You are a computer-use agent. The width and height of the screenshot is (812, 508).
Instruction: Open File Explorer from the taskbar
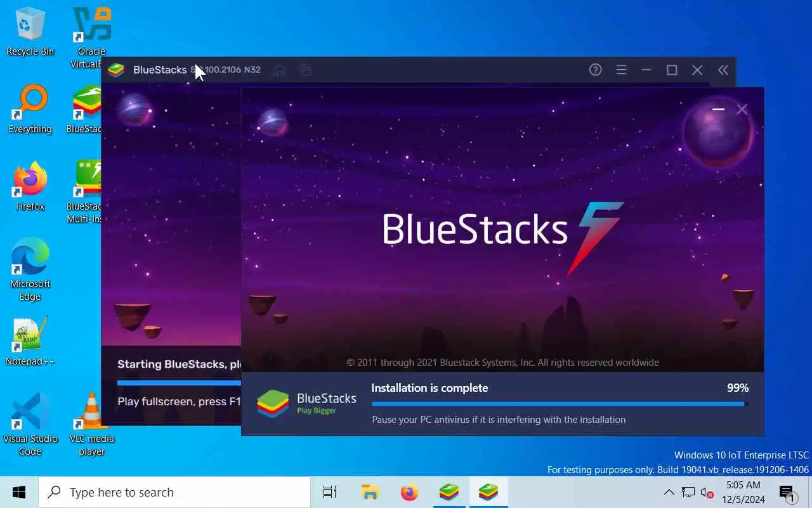(x=370, y=492)
